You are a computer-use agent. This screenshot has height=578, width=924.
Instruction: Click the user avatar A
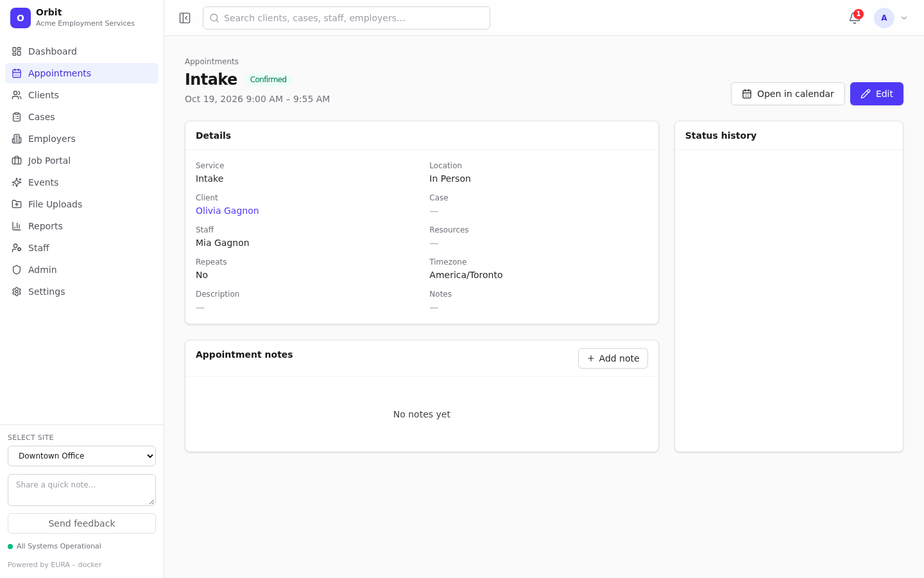click(x=884, y=18)
